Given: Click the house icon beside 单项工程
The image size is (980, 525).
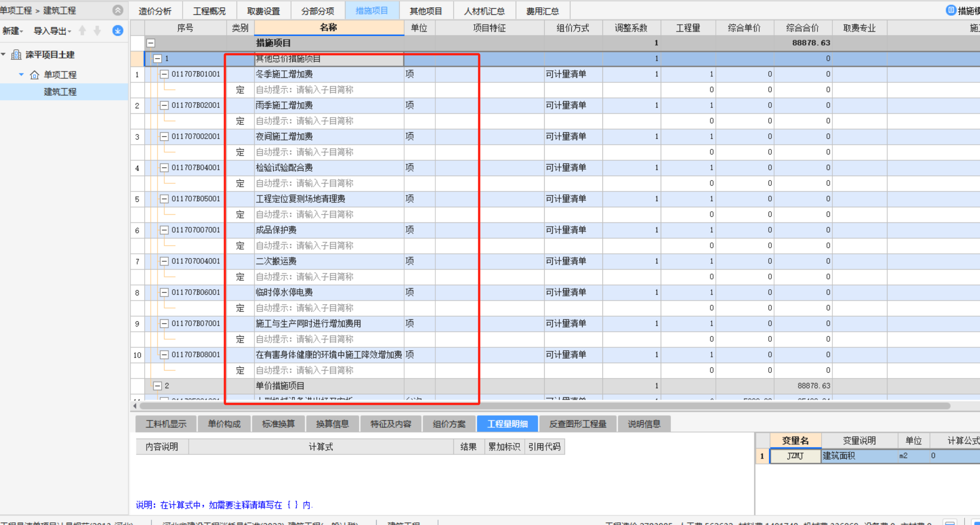Looking at the screenshot, I should click(x=34, y=75).
